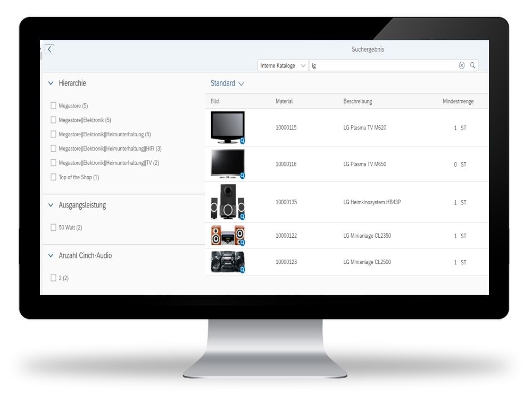Click the Mindestmenge column header
The image size is (532, 407).
(458, 101)
